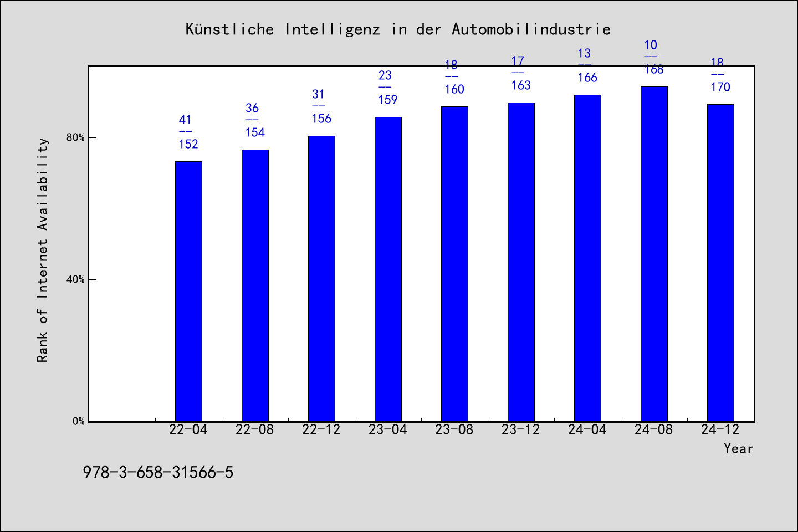Image resolution: width=798 pixels, height=532 pixels.
Task: Click the ISBN text 978-3-658-31566-5
Action: click(158, 472)
